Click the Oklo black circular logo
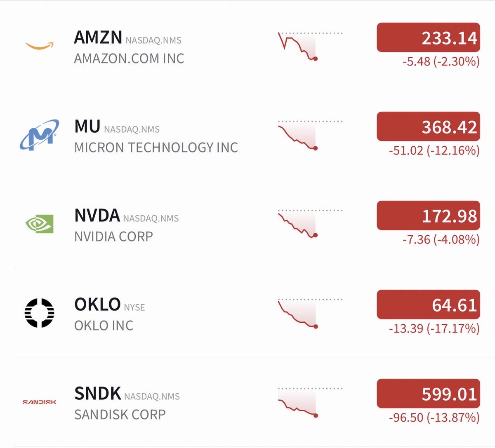Image resolution: width=495 pixels, height=448 pixels. click(40, 313)
